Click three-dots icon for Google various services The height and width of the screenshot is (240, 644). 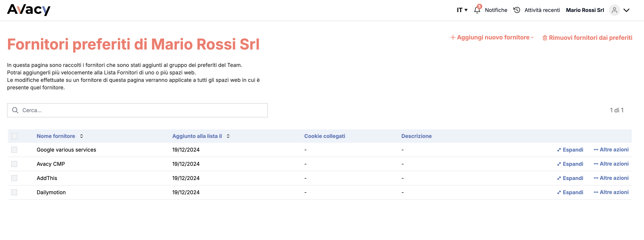point(596,150)
